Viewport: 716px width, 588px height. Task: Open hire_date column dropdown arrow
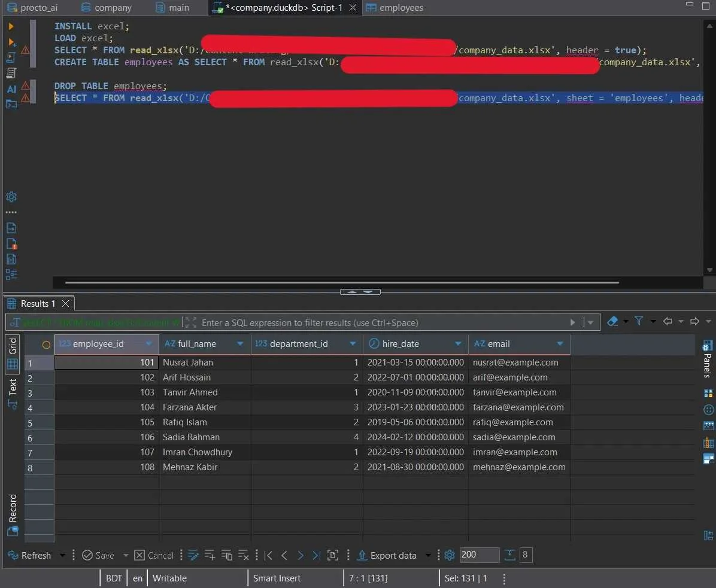coord(458,343)
